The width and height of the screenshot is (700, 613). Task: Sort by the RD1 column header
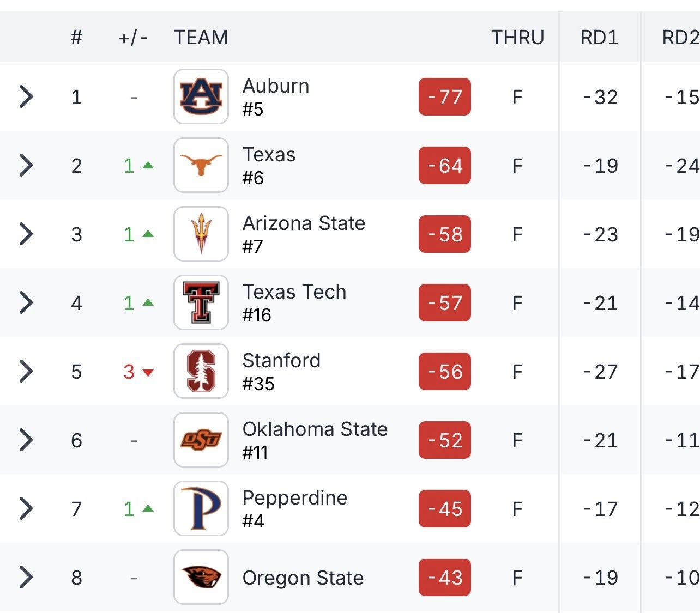(x=599, y=37)
